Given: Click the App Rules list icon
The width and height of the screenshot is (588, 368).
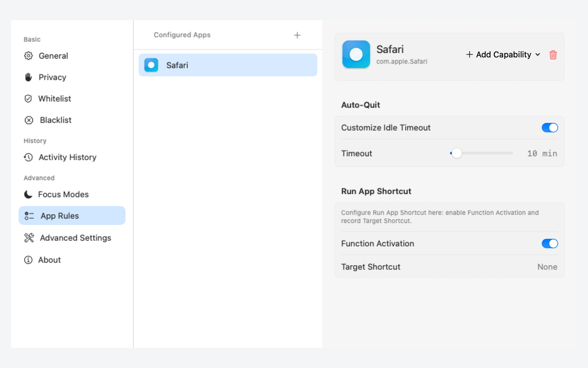Looking at the screenshot, I should [29, 215].
